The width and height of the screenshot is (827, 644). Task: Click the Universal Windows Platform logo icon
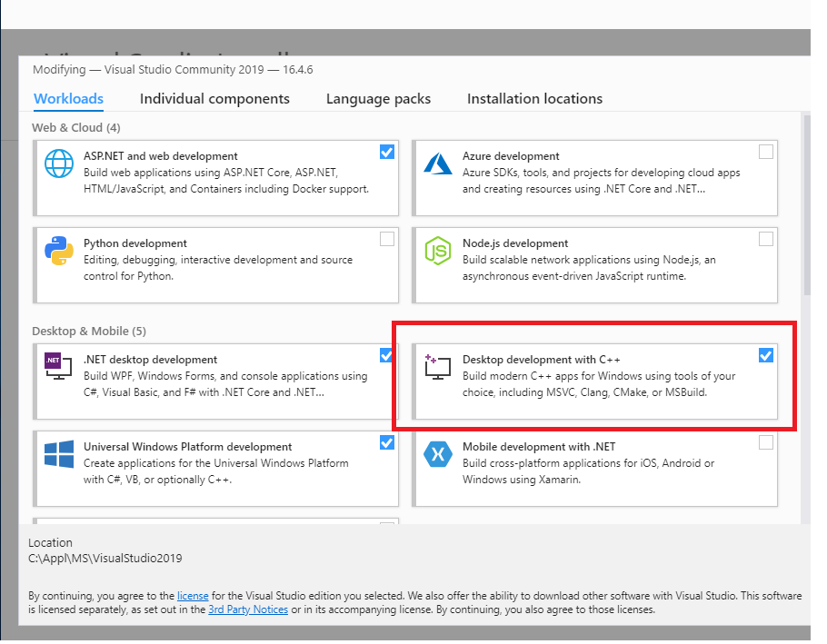tap(59, 454)
